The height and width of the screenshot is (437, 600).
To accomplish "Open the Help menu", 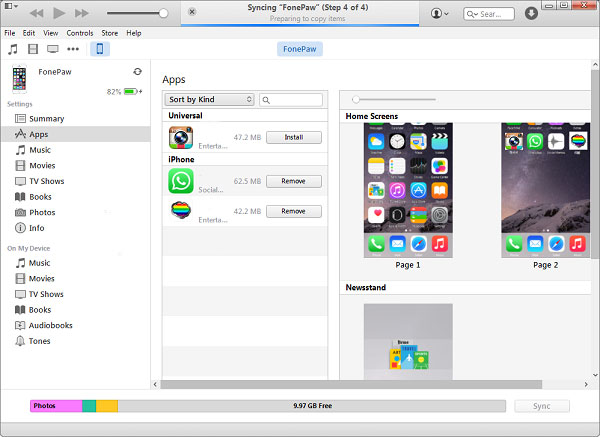I will pos(134,33).
